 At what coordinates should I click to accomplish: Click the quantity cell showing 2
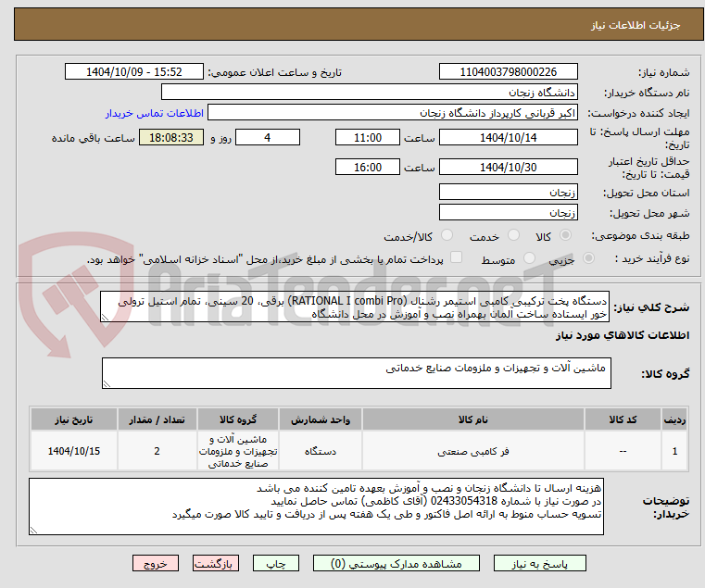click(x=157, y=451)
